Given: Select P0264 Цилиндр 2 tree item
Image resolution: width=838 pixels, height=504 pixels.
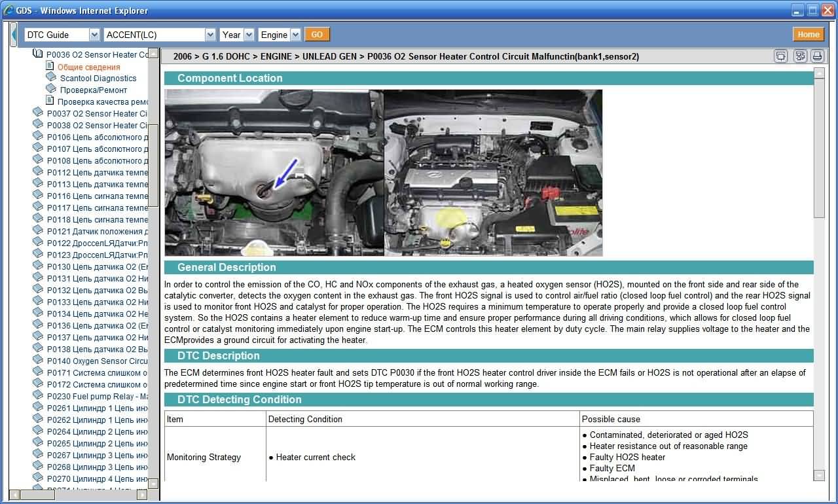Looking at the screenshot, I should click(98, 432).
